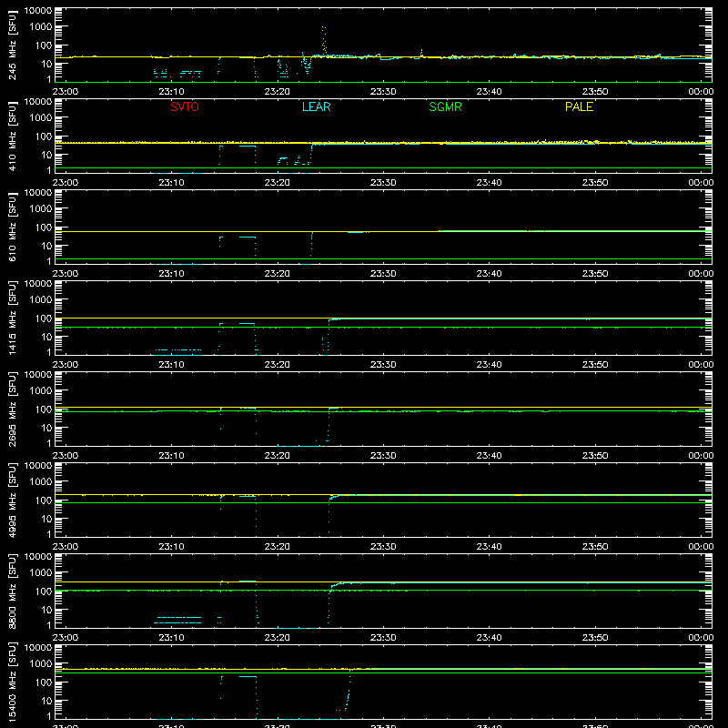Click 23:40 tick label under 4995 MHz plot
Screen dimensions: 728x728
(489, 547)
